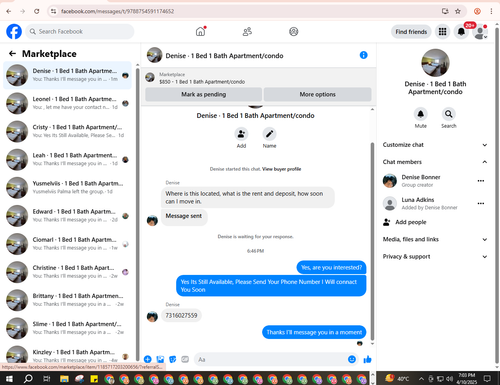Click the Name edit pencil icon
This screenshot has width=500, height=385.
(269, 134)
